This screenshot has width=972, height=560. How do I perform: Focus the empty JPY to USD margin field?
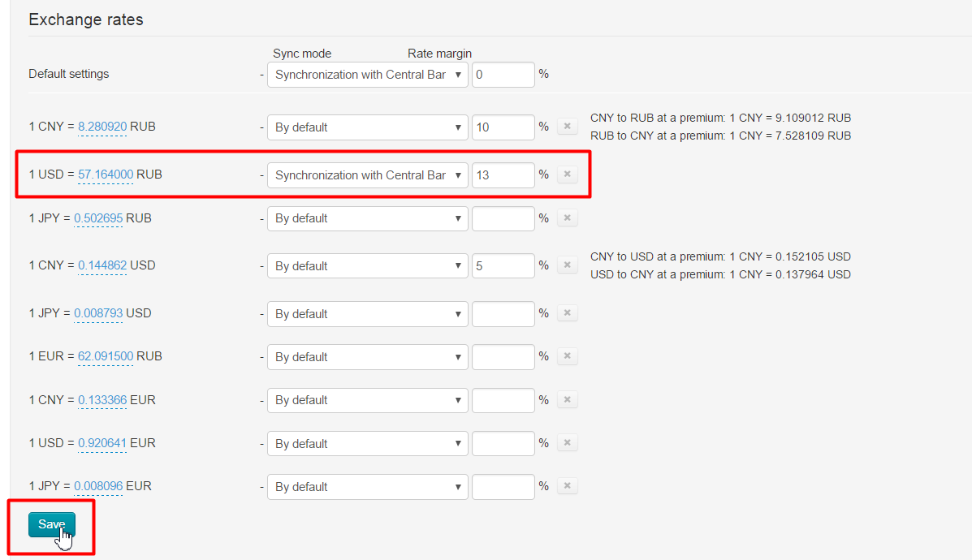(503, 314)
